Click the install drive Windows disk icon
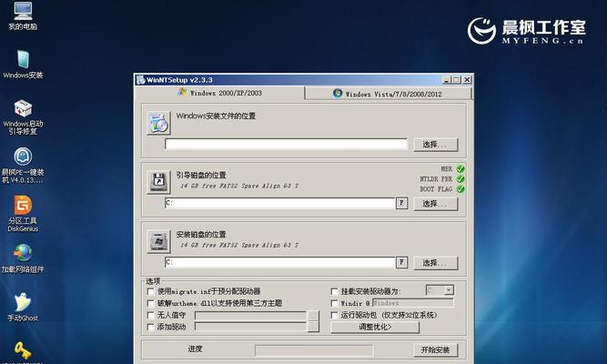 click(x=158, y=241)
